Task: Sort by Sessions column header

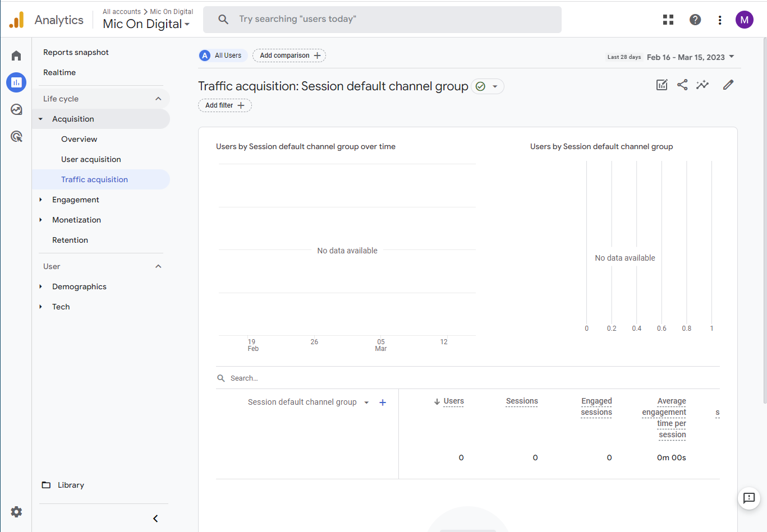Action: pos(522,401)
